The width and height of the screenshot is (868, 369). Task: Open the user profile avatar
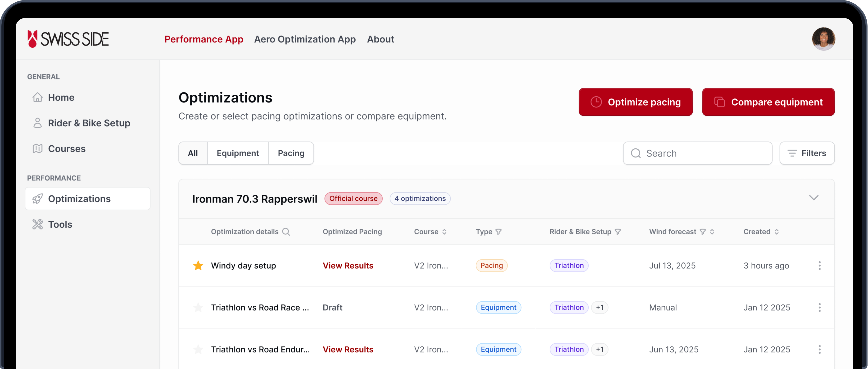(823, 39)
